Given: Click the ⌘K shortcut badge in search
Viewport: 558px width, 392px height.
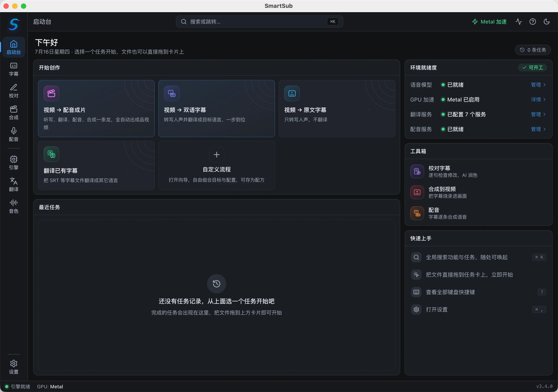Looking at the screenshot, I should tap(332, 22).
